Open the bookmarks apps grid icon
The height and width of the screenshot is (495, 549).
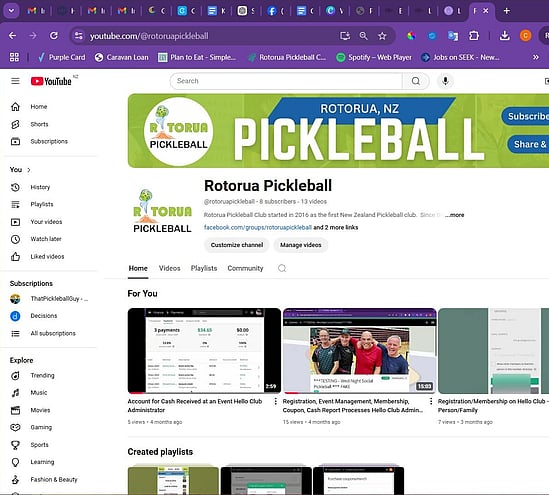14,57
